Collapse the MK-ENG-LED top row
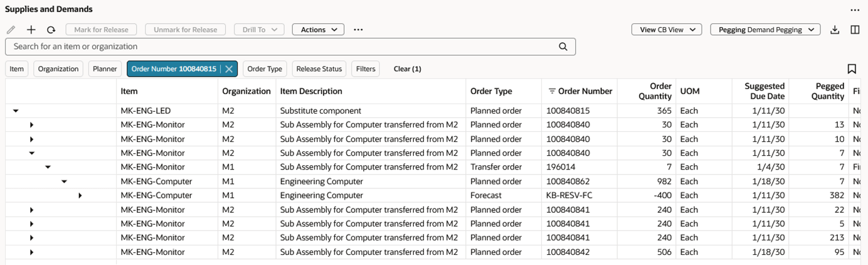 tap(16, 111)
